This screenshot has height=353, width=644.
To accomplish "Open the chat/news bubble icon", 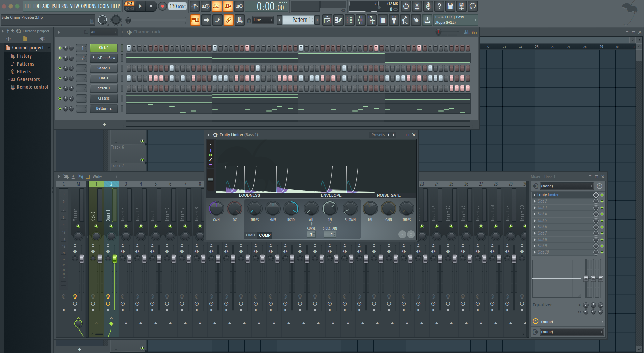I will [x=473, y=6].
